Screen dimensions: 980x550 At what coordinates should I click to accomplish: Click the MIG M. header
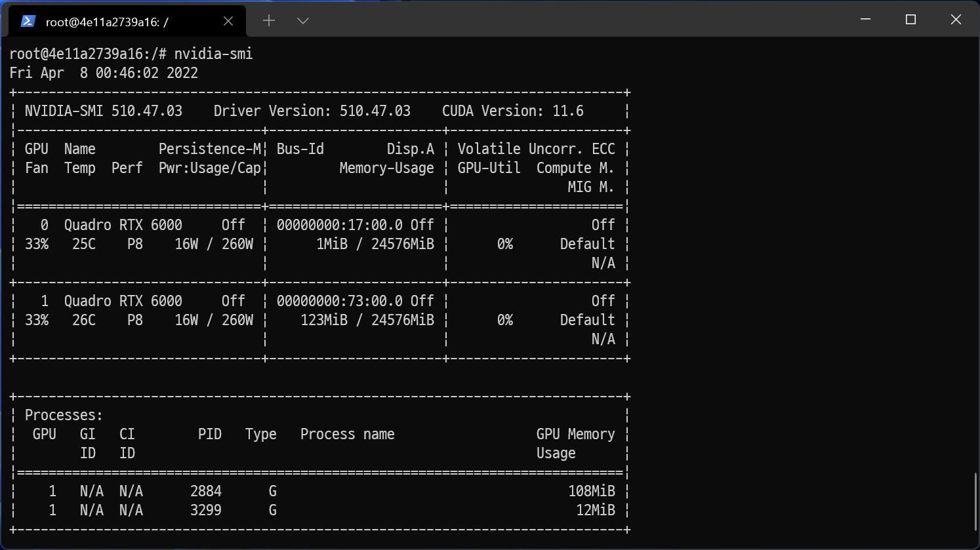pyautogui.click(x=591, y=187)
